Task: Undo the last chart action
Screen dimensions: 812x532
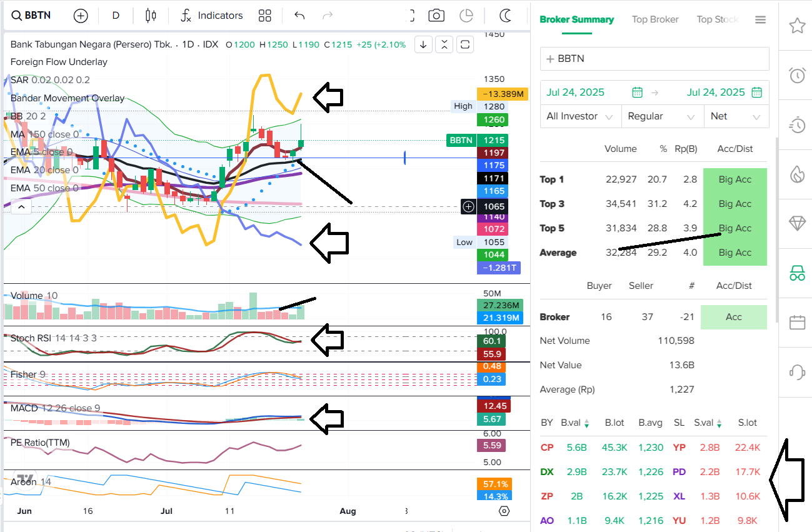Action: 299,16
